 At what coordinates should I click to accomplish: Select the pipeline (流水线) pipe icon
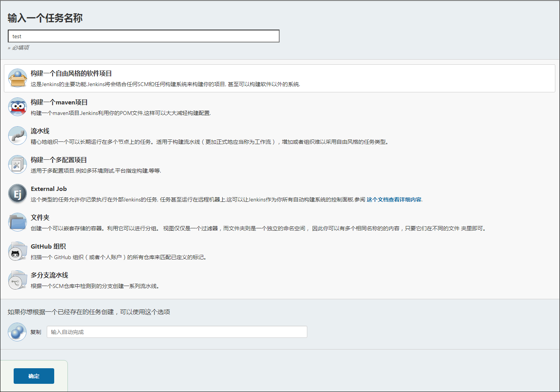18,136
